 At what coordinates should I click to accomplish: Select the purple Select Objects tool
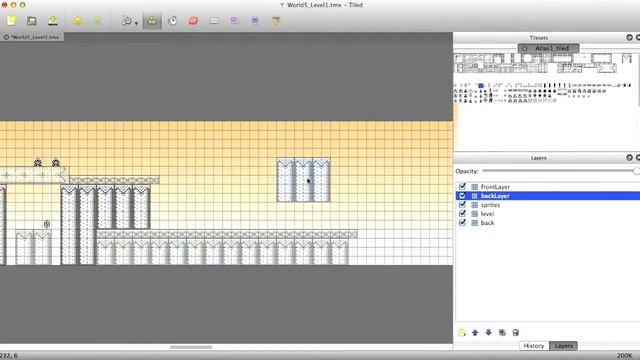click(x=235, y=20)
